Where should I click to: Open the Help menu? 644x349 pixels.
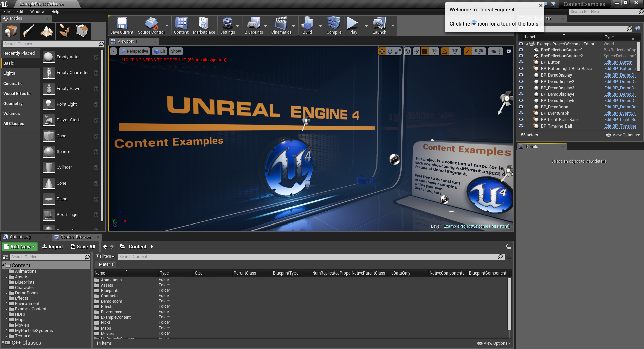[x=55, y=12]
